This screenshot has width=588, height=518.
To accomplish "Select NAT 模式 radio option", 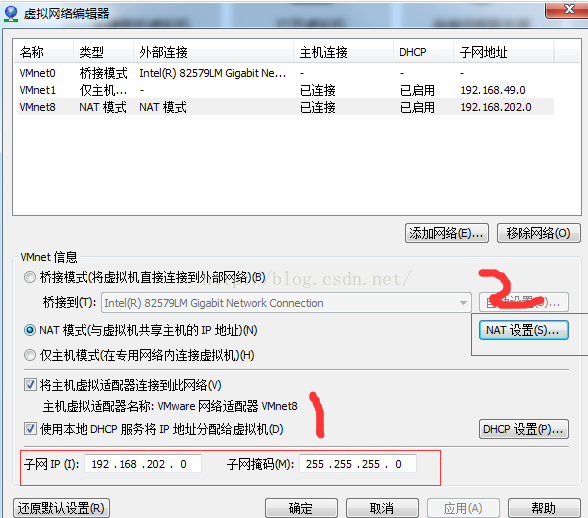I will 30,330.
